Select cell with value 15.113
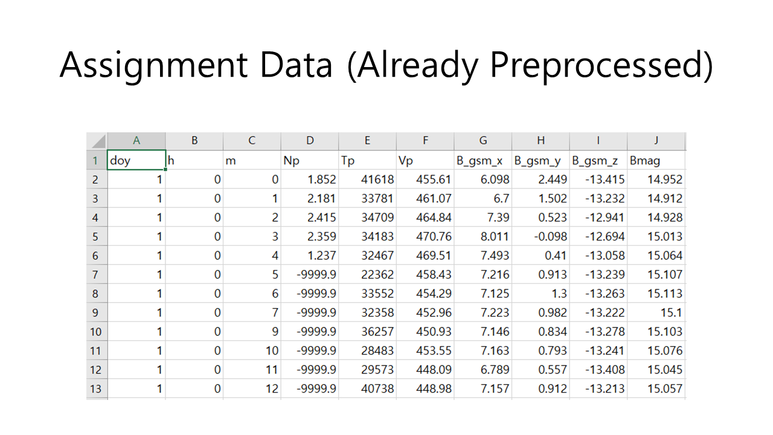Screen dimensions: 773x435 656,294
